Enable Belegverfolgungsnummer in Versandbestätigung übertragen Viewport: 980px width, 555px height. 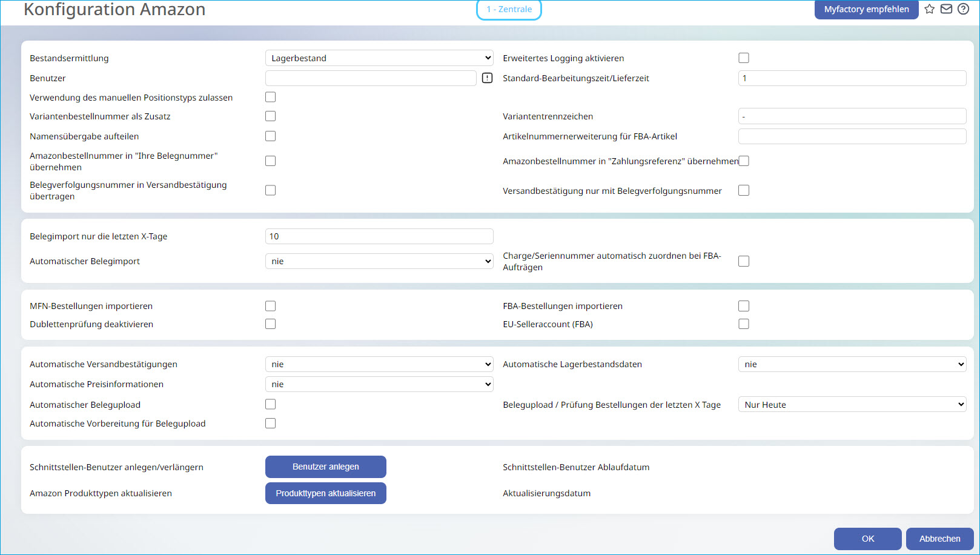click(271, 190)
